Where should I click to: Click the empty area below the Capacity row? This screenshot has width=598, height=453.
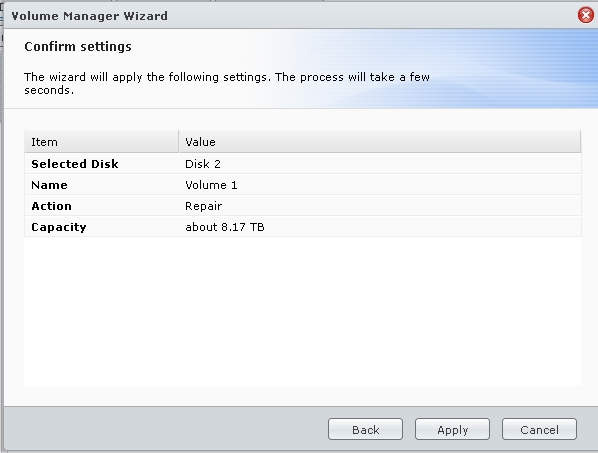pyautogui.click(x=303, y=311)
